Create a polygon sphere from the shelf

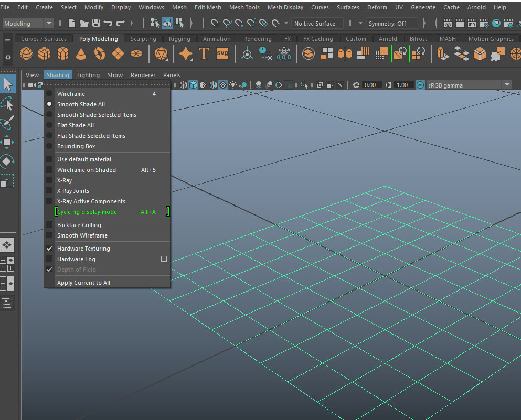tap(26, 53)
